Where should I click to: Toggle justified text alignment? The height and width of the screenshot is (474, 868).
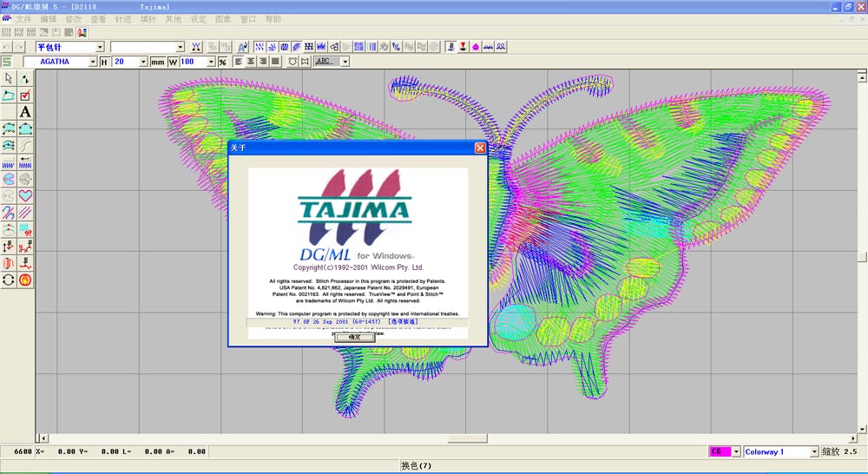[x=275, y=62]
